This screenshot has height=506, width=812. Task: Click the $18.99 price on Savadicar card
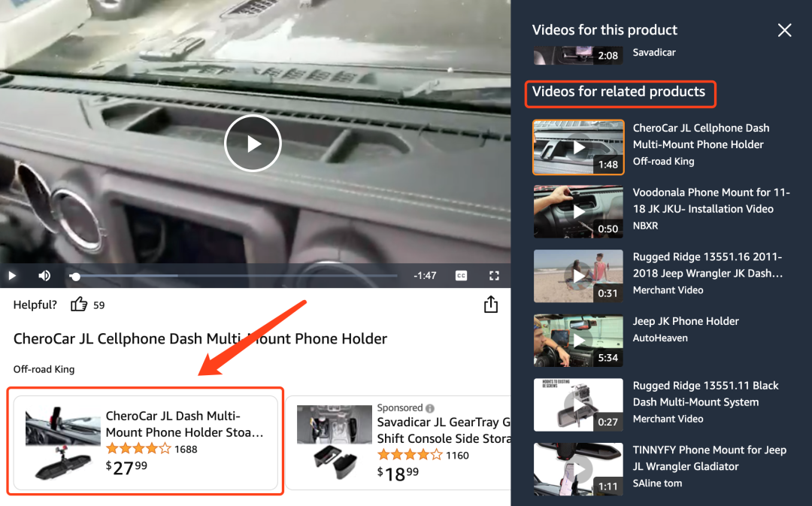pos(398,474)
